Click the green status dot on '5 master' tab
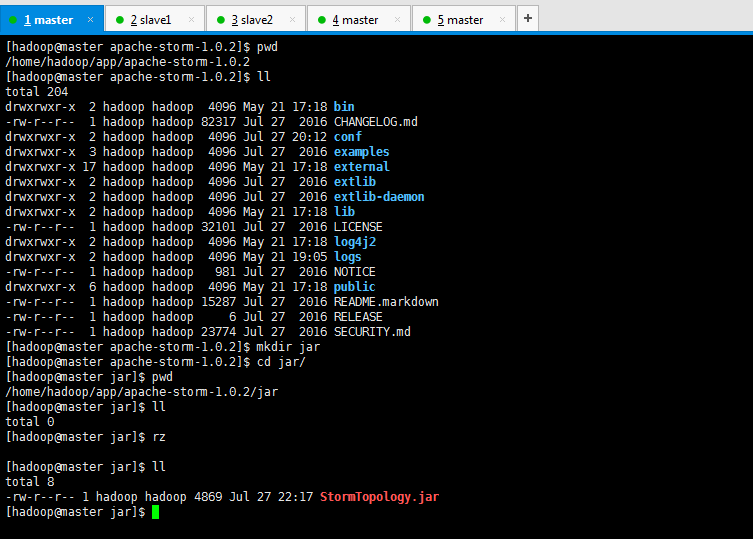This screenshot has height=539, width=753. [427, 20]
